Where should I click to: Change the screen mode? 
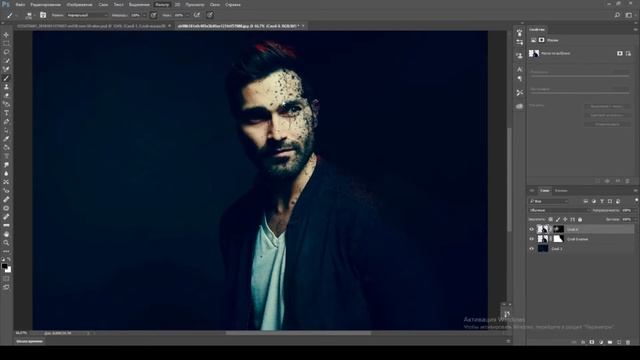(x=6, y=287)
